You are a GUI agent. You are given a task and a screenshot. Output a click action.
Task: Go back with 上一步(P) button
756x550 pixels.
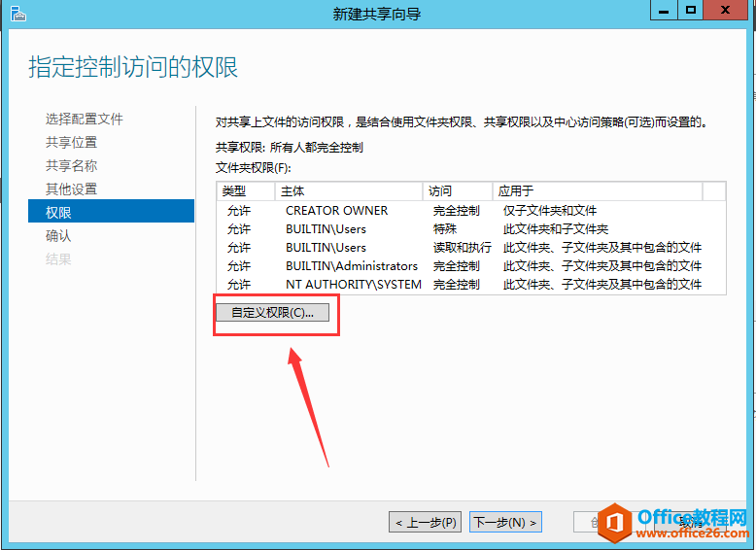click(x=426, y=522)
